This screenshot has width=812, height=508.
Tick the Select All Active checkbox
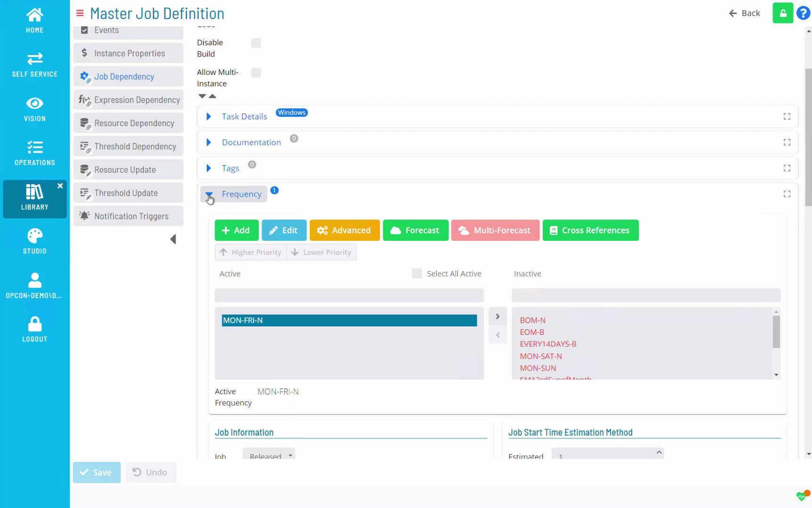417,274
